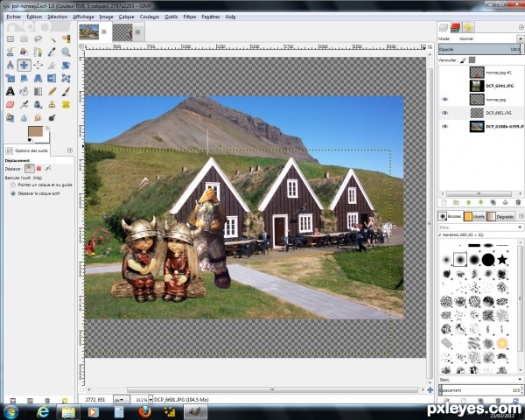Open the tool options panel menu arrow

(70, 150)
